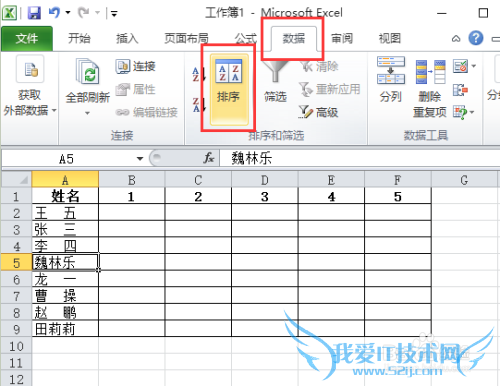500x386 pixels.
Task: Sort ascending with the A-Z icon
Action: tap(199, 74)
